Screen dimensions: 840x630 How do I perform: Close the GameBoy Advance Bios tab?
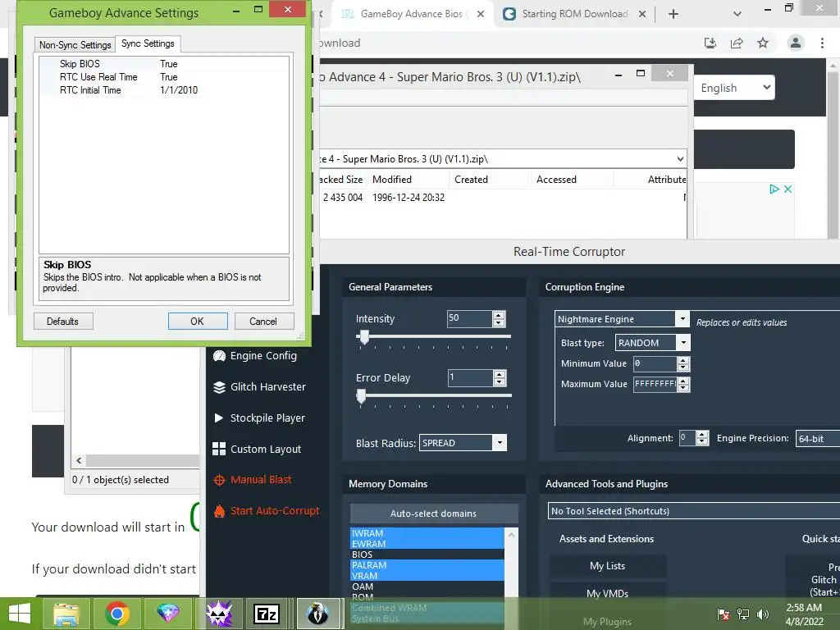(481, 14)
